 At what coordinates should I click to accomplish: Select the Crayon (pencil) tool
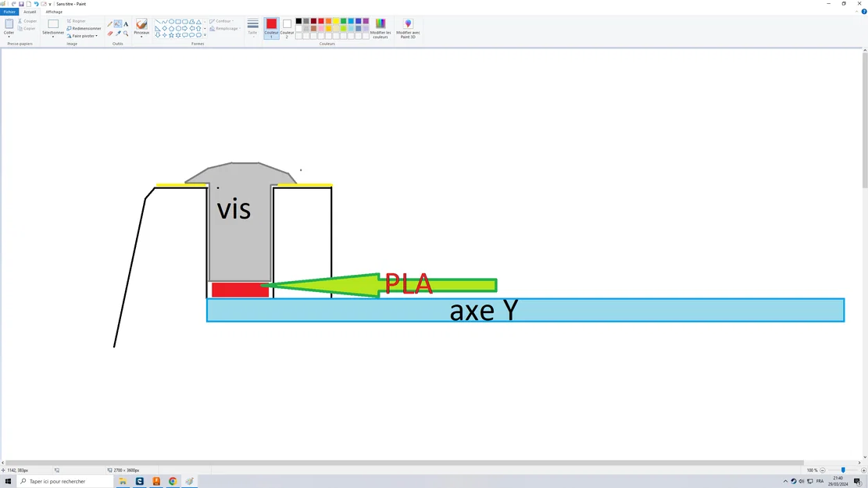pyautogui.click(x=109, y=23)
